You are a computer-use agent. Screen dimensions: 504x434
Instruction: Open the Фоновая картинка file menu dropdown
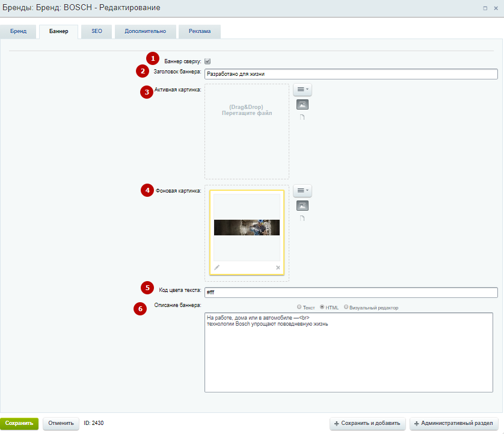(x=303, y=190)
